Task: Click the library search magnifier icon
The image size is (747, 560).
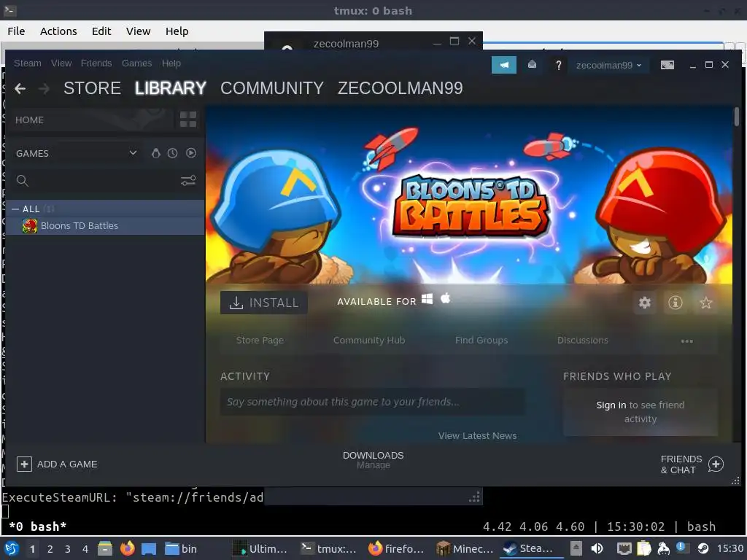Action: click(x=23, y=181)
